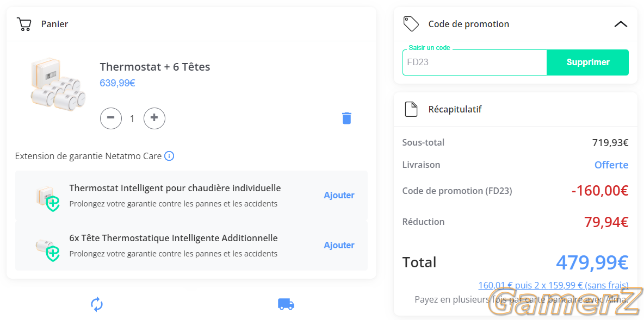
Task: Click the promotion code tag icon
Action: coord(411,24)
